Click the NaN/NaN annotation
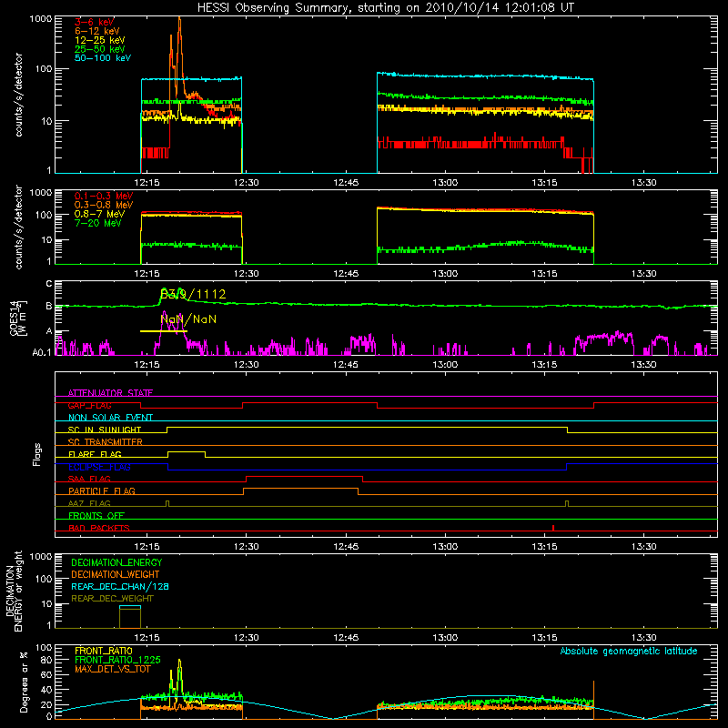This screenshot has height=728, width=728. click(188, 319)
